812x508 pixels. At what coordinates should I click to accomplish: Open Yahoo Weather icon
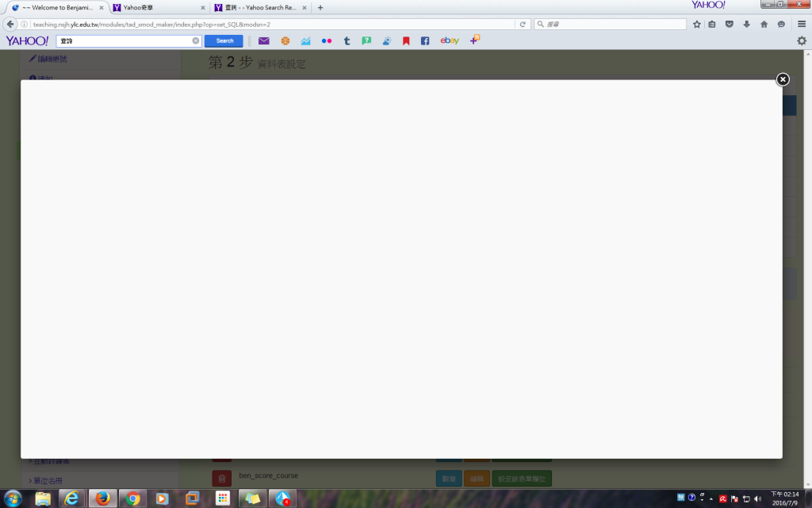click(387, 40)
